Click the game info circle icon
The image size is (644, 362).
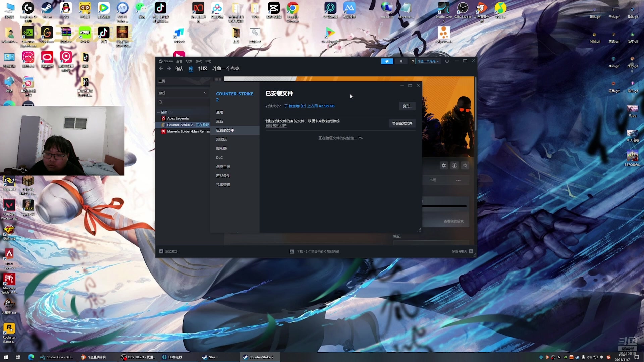click(x=454, y=165)
